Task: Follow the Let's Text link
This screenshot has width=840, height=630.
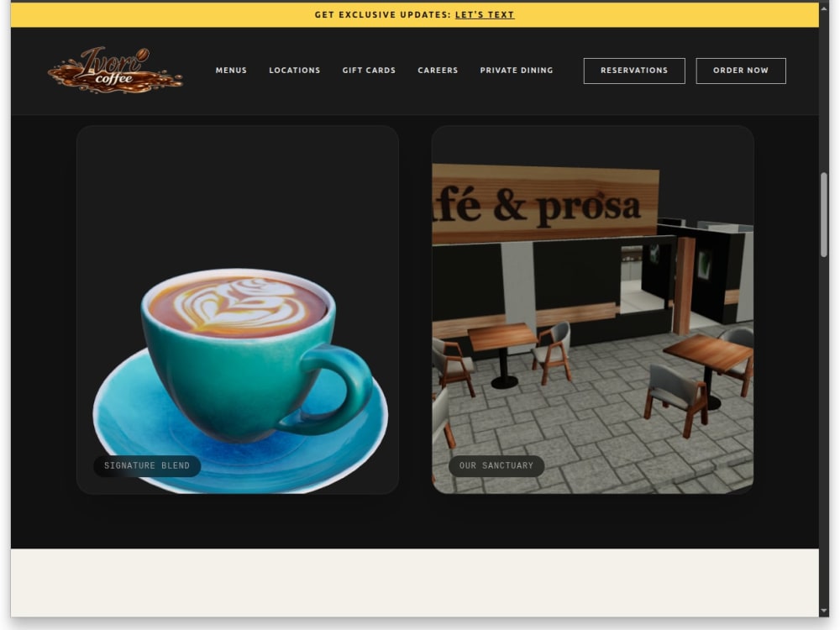Action: tap(485, 14)
